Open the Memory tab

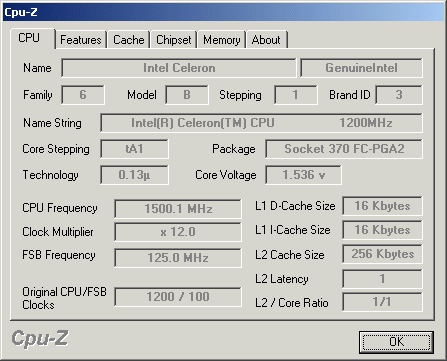click(221, 40)
